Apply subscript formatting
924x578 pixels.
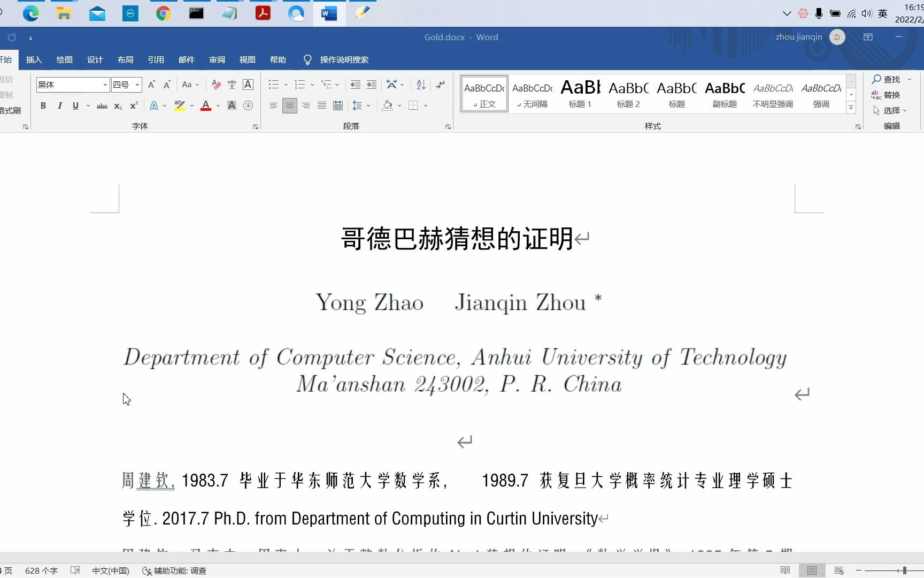pyautogui.click(x=118, y=106)
